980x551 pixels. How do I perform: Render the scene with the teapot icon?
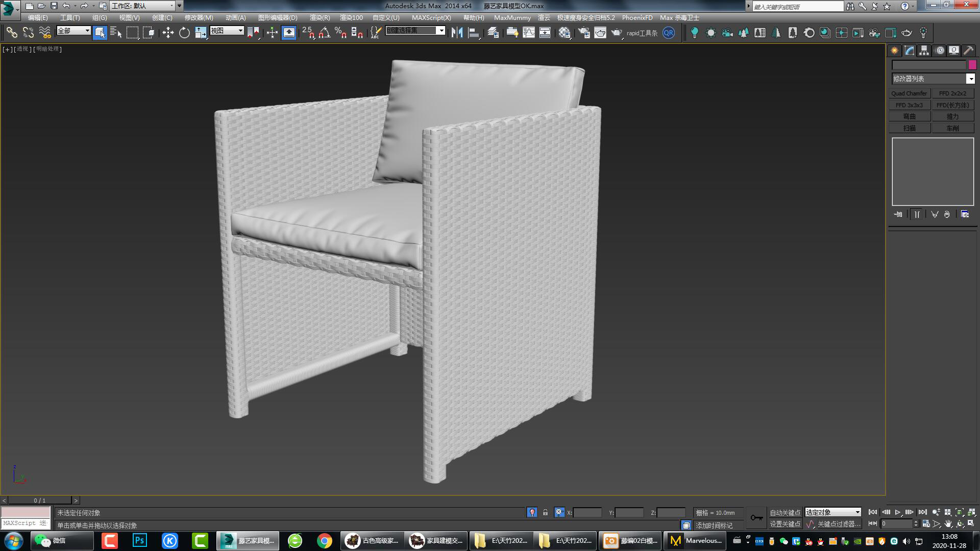click(x=617, y=32)
